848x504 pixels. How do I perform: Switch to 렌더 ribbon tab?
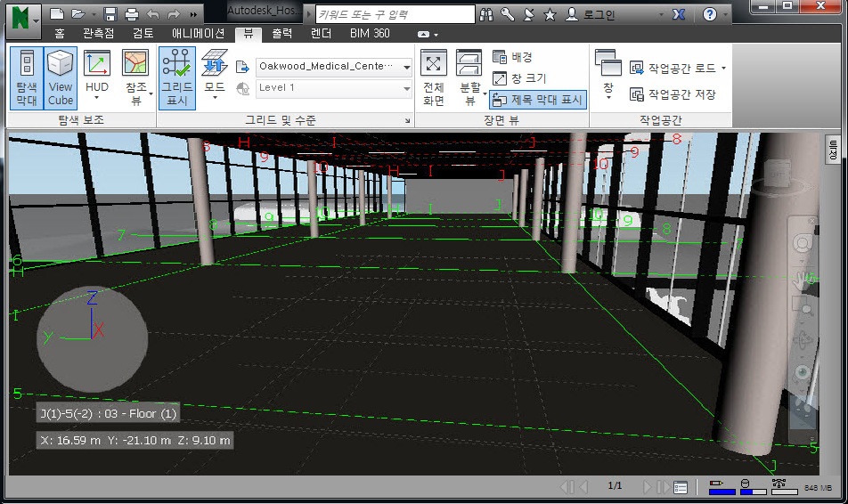[x=321, y=34]
